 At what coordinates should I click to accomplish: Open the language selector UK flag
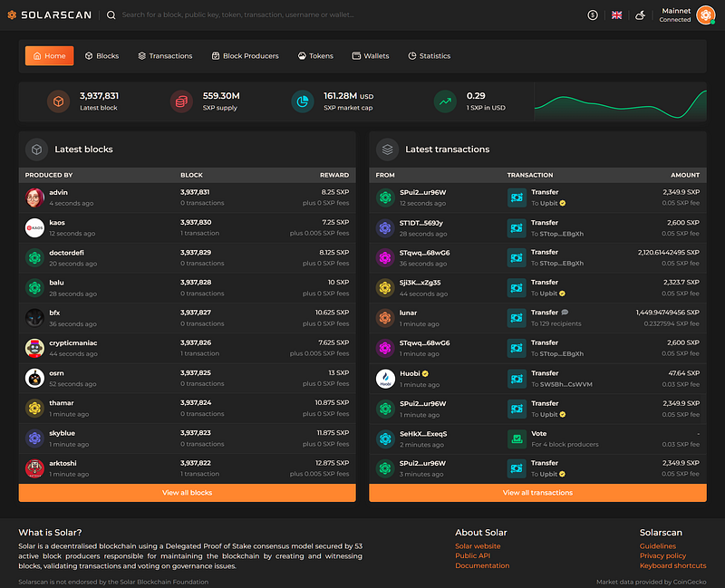pyautogui.click(x=616, y=15)
